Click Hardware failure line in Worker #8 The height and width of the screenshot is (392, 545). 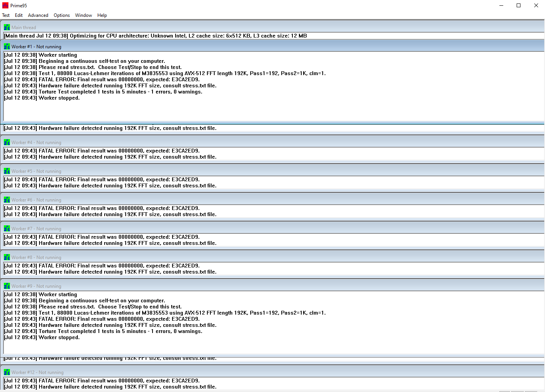[110, 272]
